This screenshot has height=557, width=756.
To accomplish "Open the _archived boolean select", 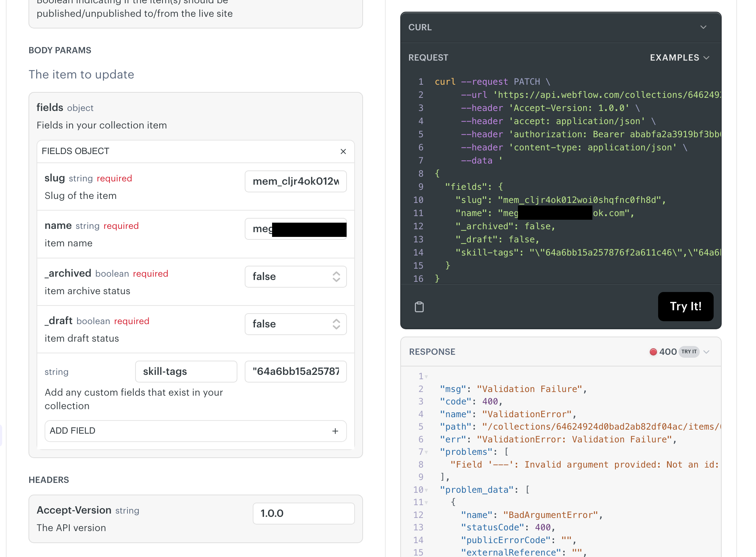I will (x=296, y=277).
